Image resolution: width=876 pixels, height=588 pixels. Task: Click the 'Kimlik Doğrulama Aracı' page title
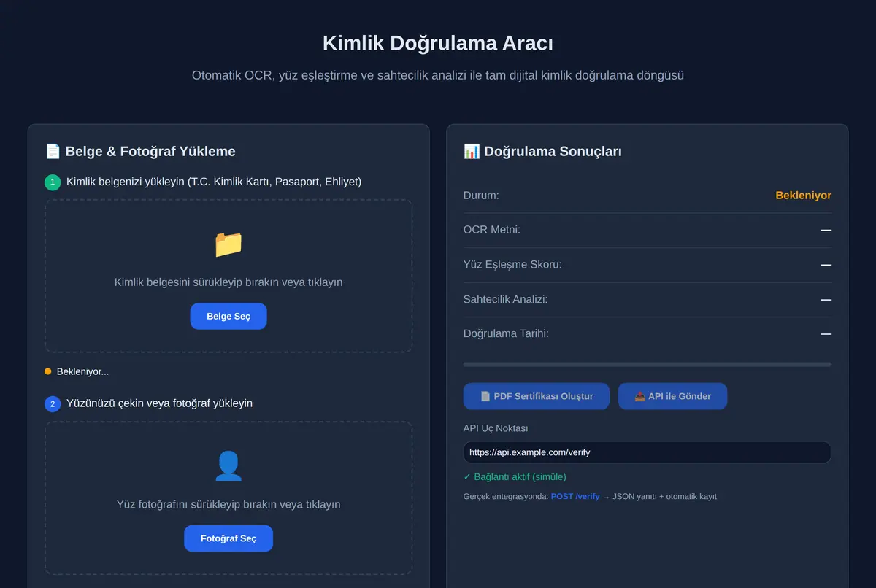[x=438, y=43]
